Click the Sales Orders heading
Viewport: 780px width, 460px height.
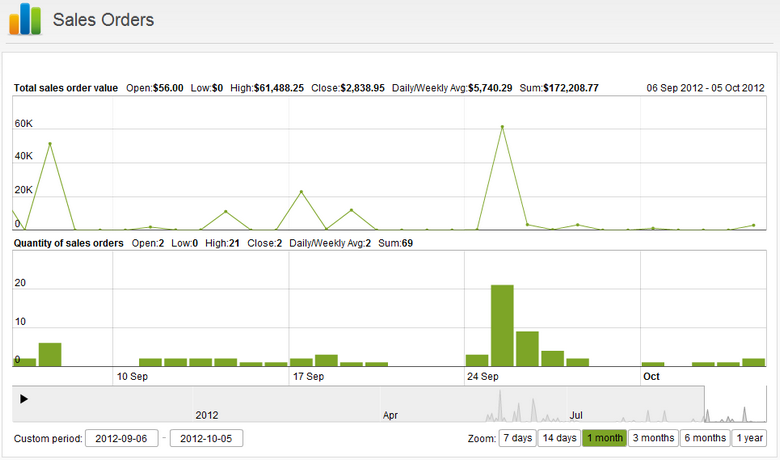pos(103,20)
